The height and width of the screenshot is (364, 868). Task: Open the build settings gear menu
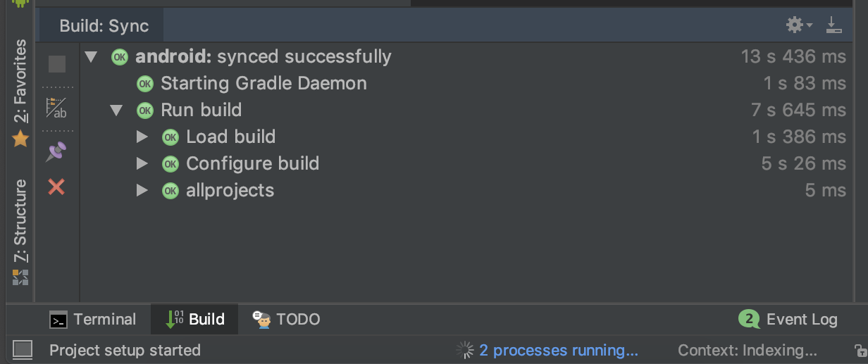pos(799,26)
